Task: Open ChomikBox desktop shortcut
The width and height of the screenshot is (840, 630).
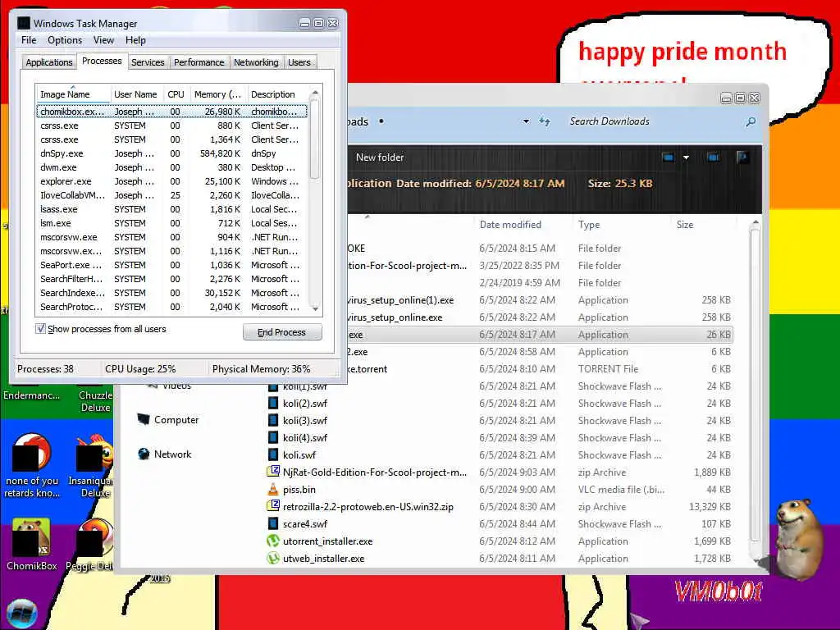Action: [32, 545]
